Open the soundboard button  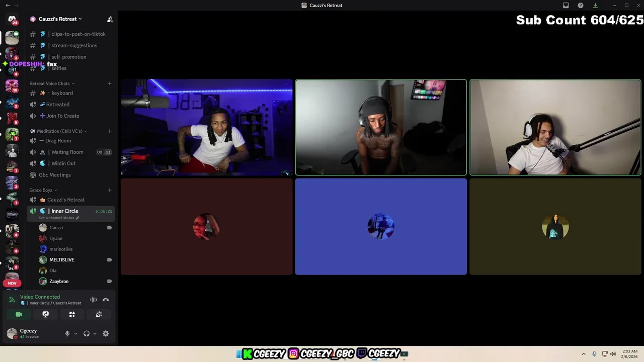tap(99, 314)
